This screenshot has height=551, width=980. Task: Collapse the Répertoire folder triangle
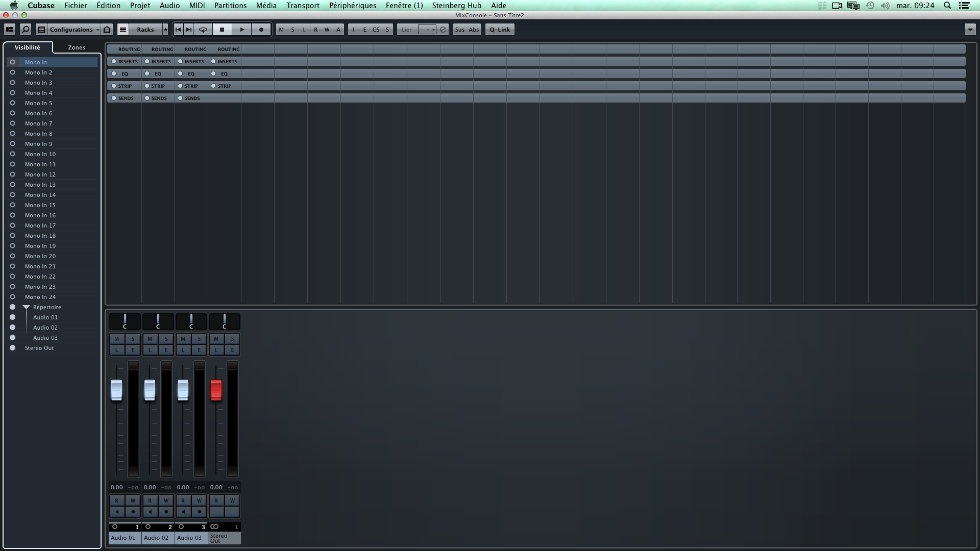[27, 307]
